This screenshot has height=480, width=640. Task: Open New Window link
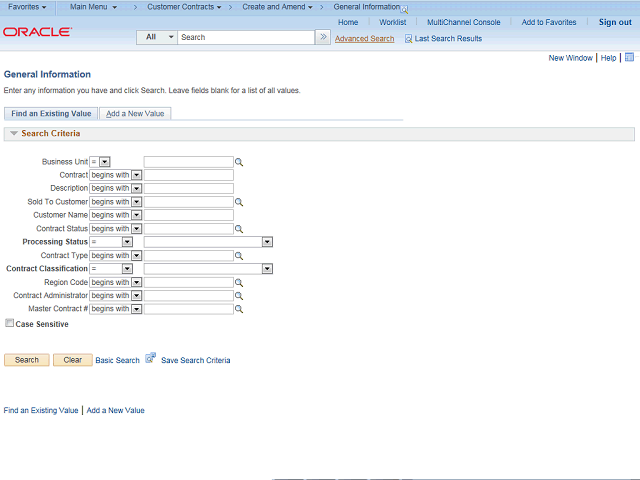tap(570, 58)
